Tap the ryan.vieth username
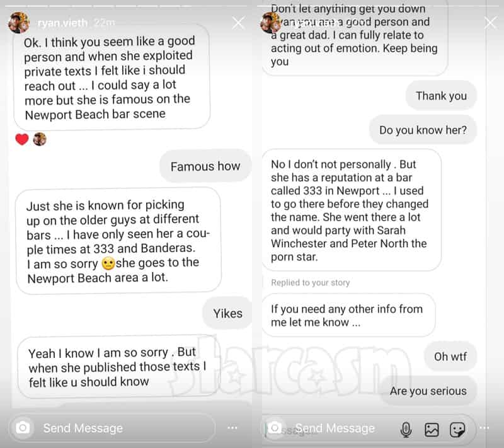 pyautogui.click(x=62, y=23)
